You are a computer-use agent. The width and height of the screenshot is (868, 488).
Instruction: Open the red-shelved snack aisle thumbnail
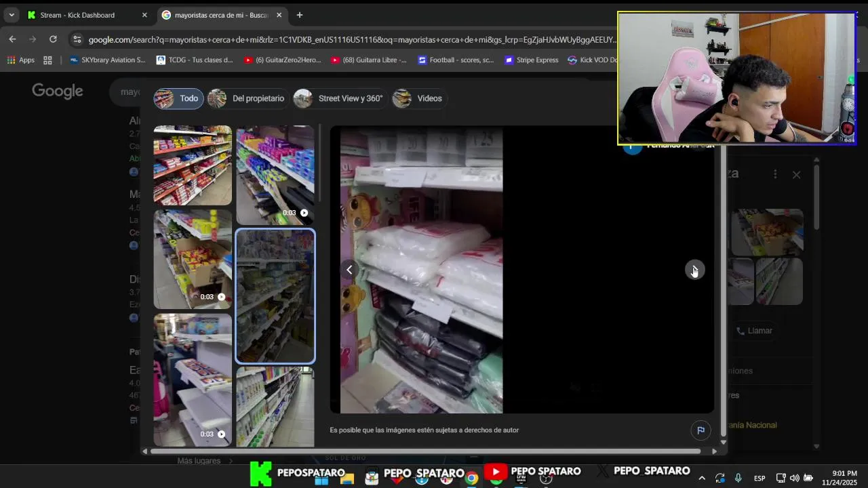(x=193, y=165)
